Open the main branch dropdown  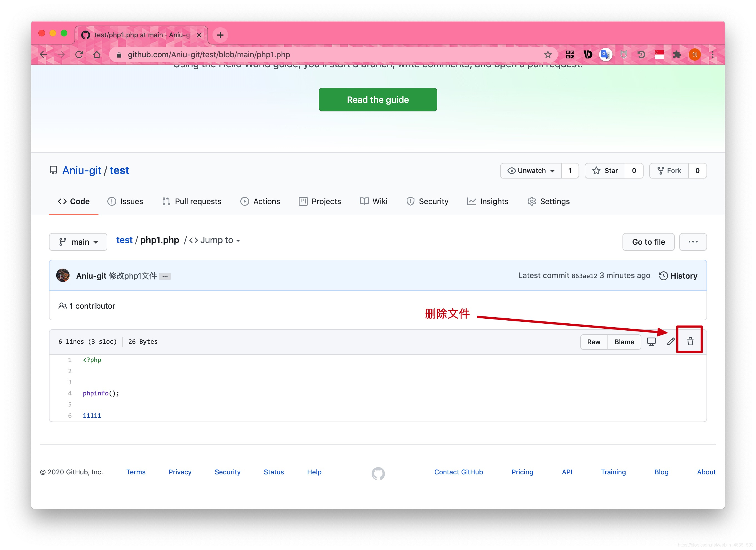coord(78,242)
